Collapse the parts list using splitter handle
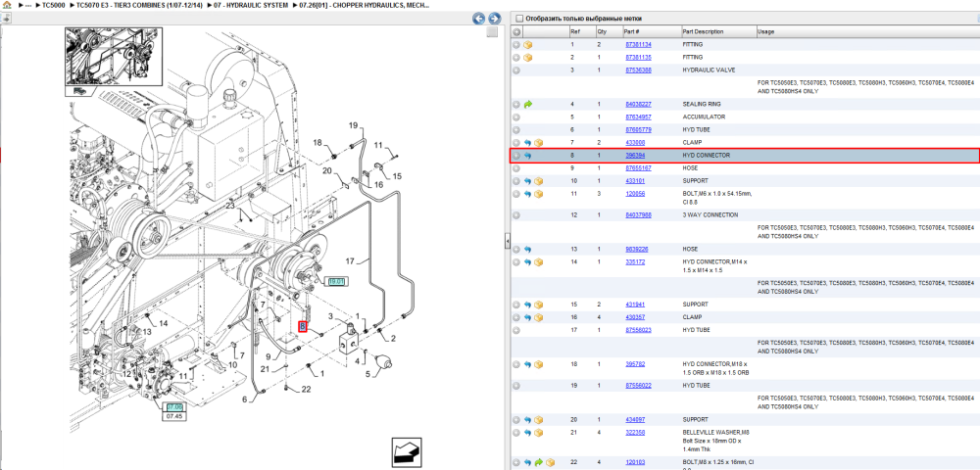Image resolution: width=980 pixels, height=470 pixels. pyautogui.click(x=508, y=240)
